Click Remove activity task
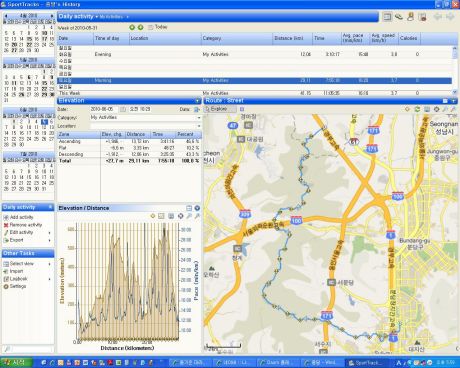The width and height of the screenshot is (460, 368). pos(23,225)
